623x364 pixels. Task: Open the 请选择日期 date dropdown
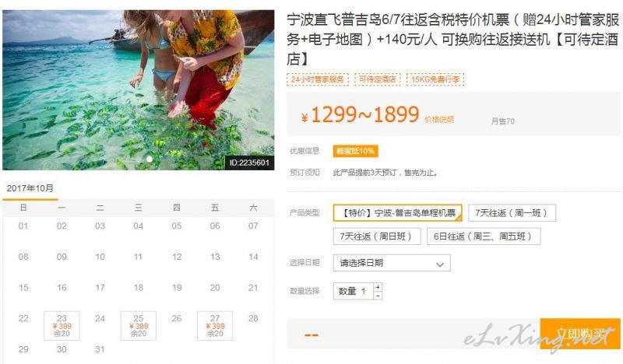point(392,263)
